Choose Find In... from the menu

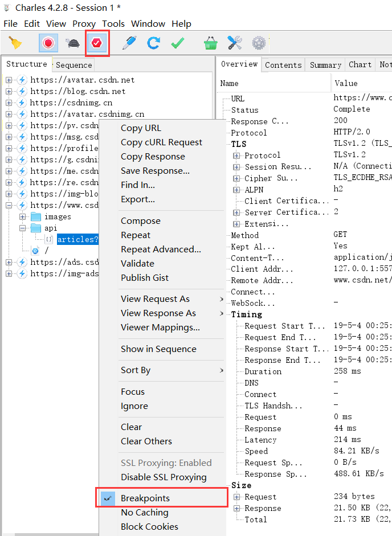[138, 185]
